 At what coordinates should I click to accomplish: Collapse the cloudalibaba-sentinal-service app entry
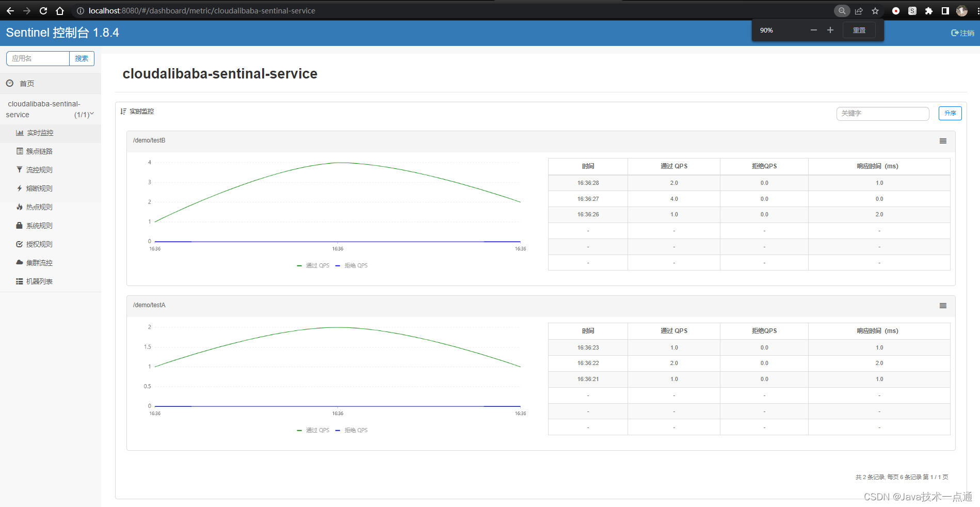tap(50, 109)
